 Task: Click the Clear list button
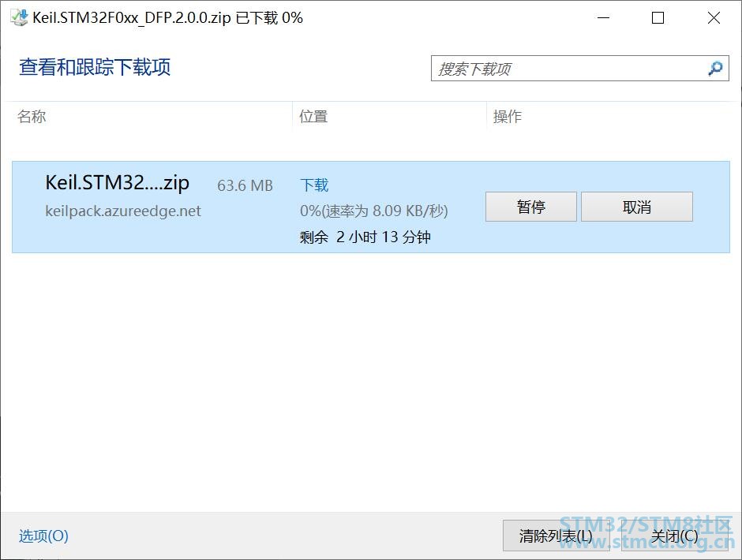pyautogui.click(x=556, y=536)
